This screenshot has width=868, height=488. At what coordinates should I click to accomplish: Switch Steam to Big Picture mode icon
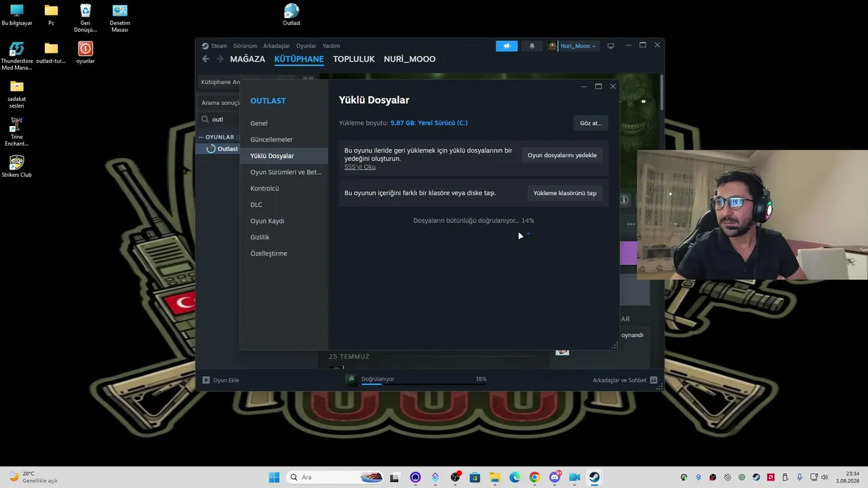tap(610, 46)
